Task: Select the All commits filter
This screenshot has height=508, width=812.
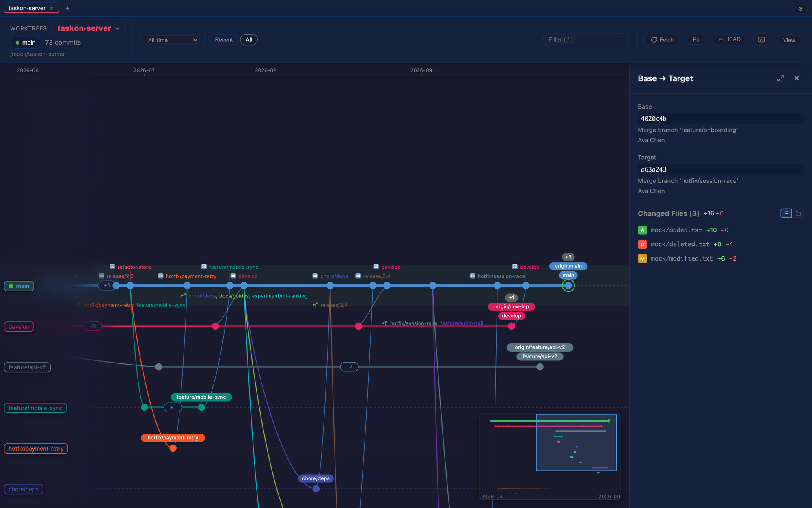Action: (249, 40)
